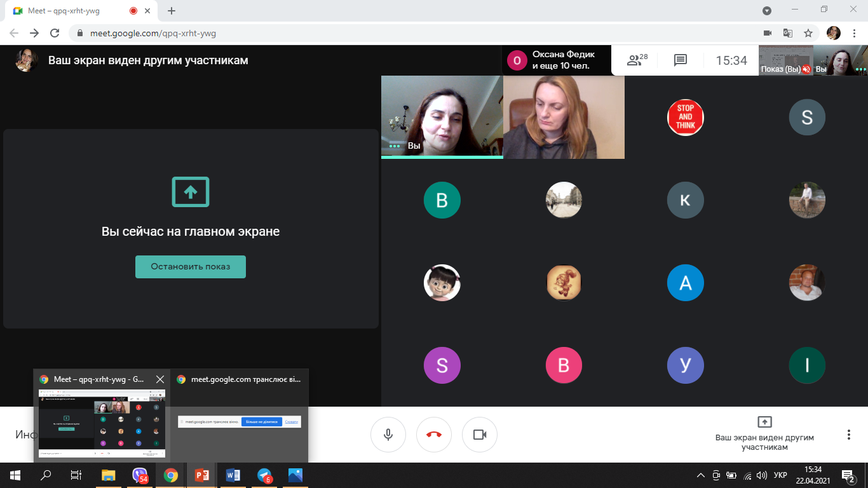
Task: Open a new browser tab
Action: [x=172, y=11]
